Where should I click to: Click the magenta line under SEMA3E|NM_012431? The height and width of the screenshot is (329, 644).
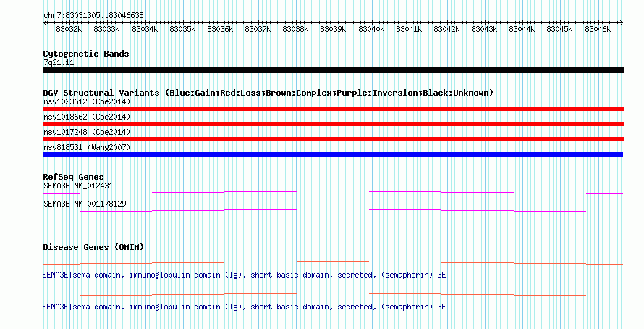pyautogui.click(x=333, y=193)
